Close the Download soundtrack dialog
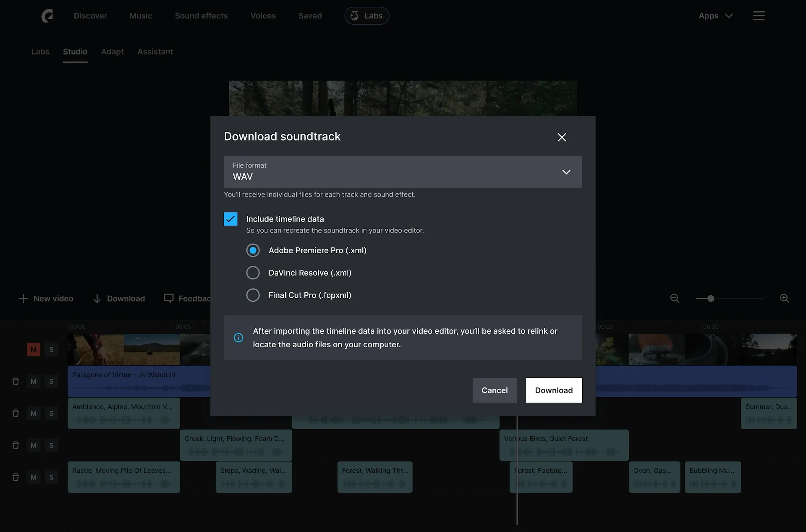The height and width of the screenshot is (532, 806). [562, 137]
